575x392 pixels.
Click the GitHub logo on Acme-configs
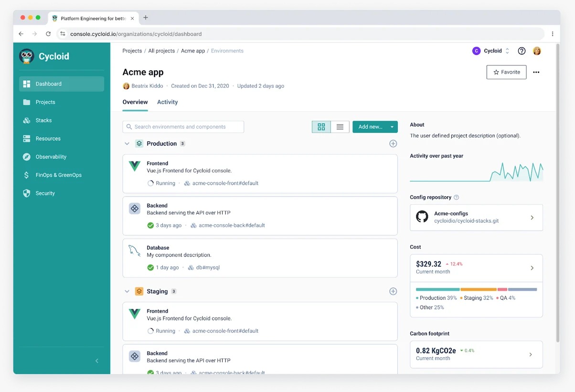coord(422,217)
